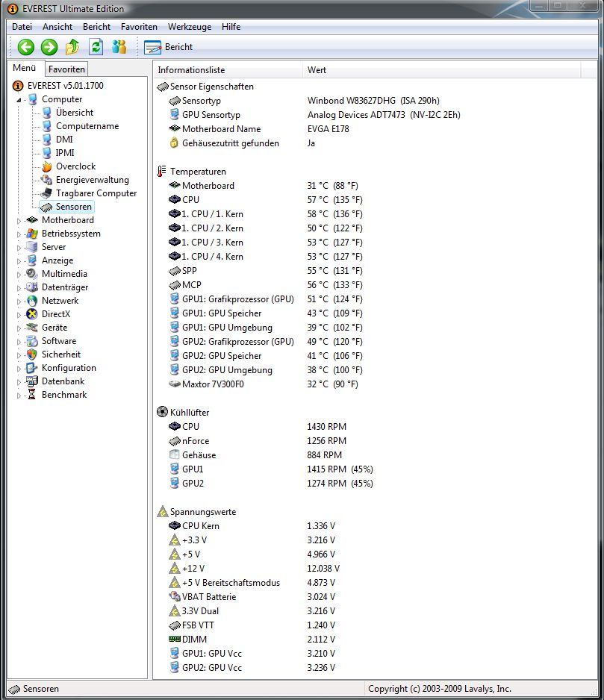Click the Betriebssystem Windows flag icon
604x700 pixels.
[x=31, y=234]
